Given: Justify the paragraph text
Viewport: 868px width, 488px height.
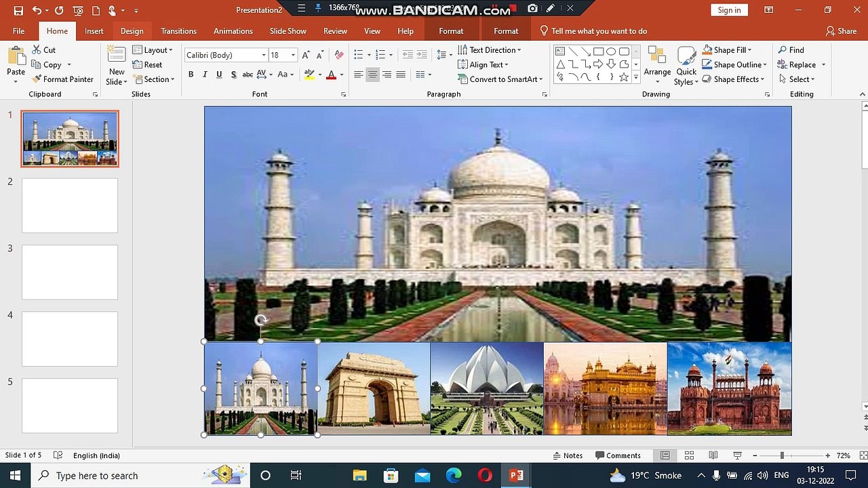Looking at the screenshot, I should pyautogui.click(x=401, y=75).
